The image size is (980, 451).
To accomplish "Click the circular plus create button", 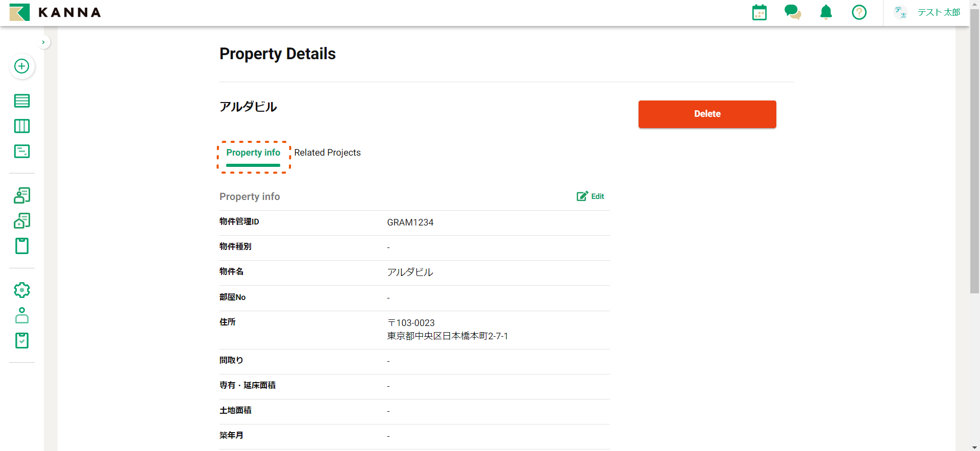I will tap(21, 66).
